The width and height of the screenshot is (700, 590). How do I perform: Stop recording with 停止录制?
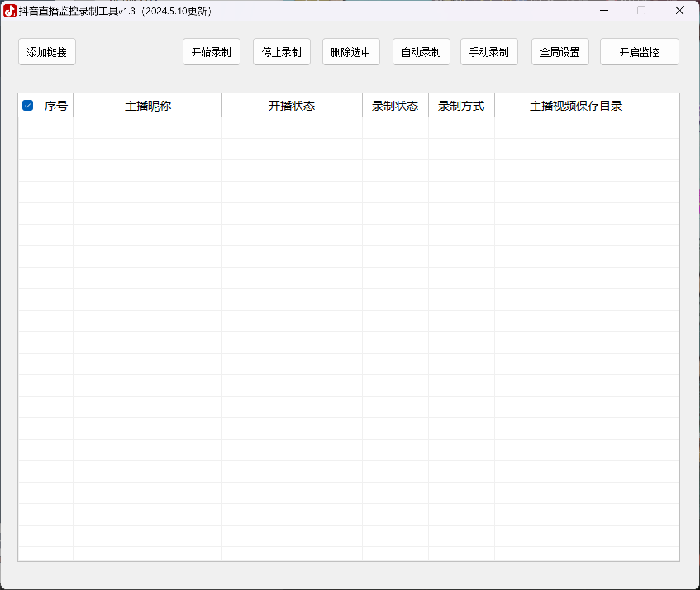click(x=281, y=52)
